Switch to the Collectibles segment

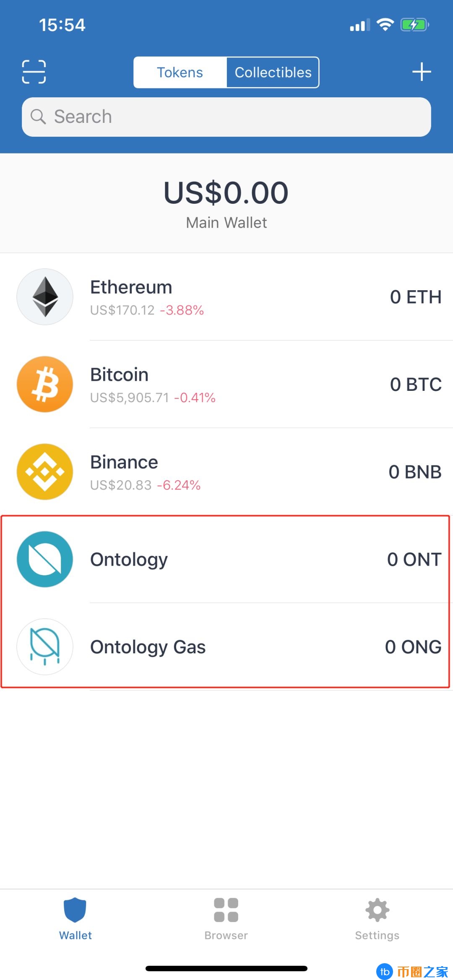[273, 73]
